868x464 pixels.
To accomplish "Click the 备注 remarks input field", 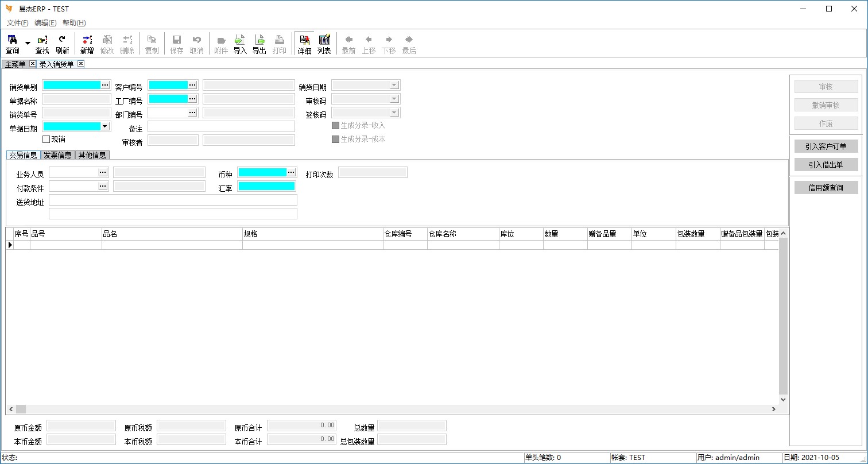I will point(221,126).
